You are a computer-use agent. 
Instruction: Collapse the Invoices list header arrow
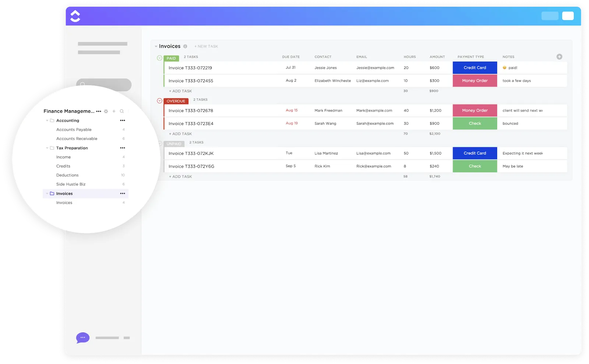(x=156, y=46)
